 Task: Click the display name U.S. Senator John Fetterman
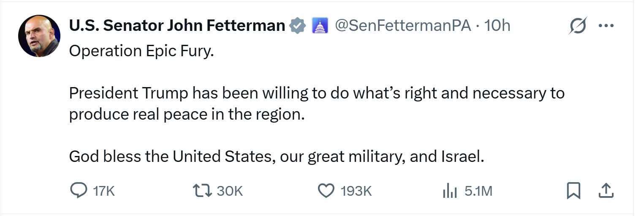click(177, 26)
